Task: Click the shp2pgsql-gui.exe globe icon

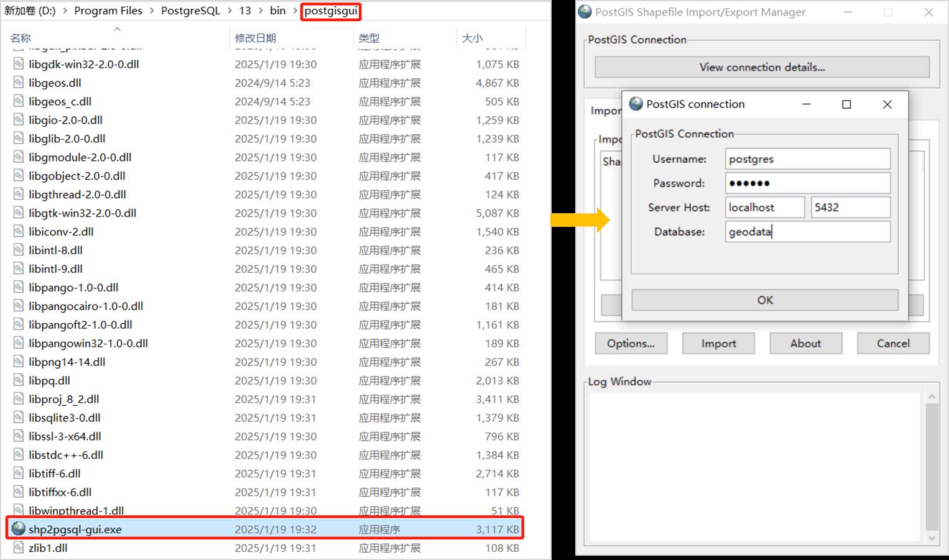Action: tap(19, 529)
